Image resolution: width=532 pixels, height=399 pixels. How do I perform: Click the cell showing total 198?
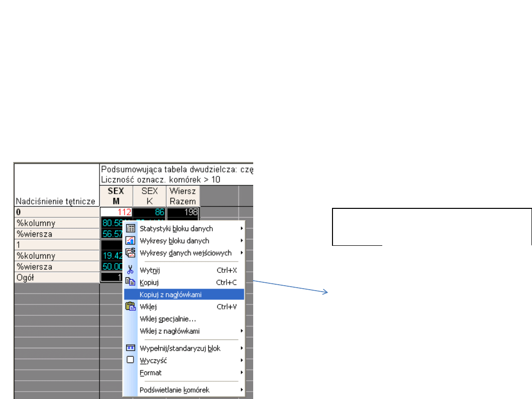[x=183, y=212]
